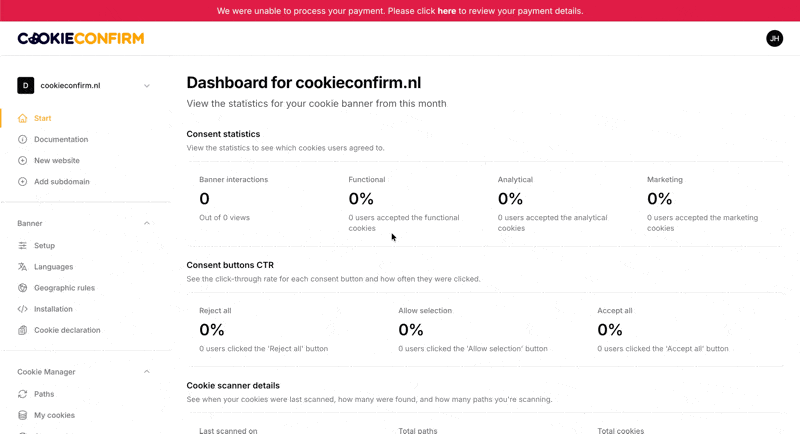Click the Geographic rules globe icon
This screenshot has width=800, height=434.
point(23,288)
